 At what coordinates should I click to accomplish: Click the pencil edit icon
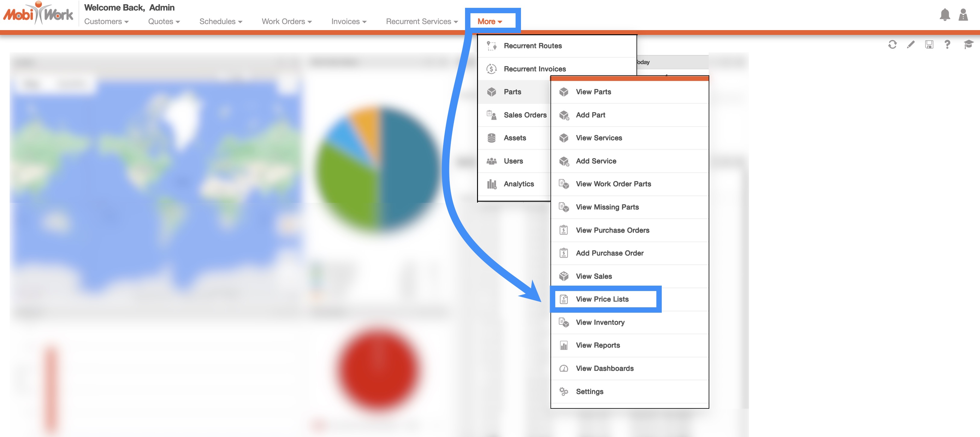911,45
